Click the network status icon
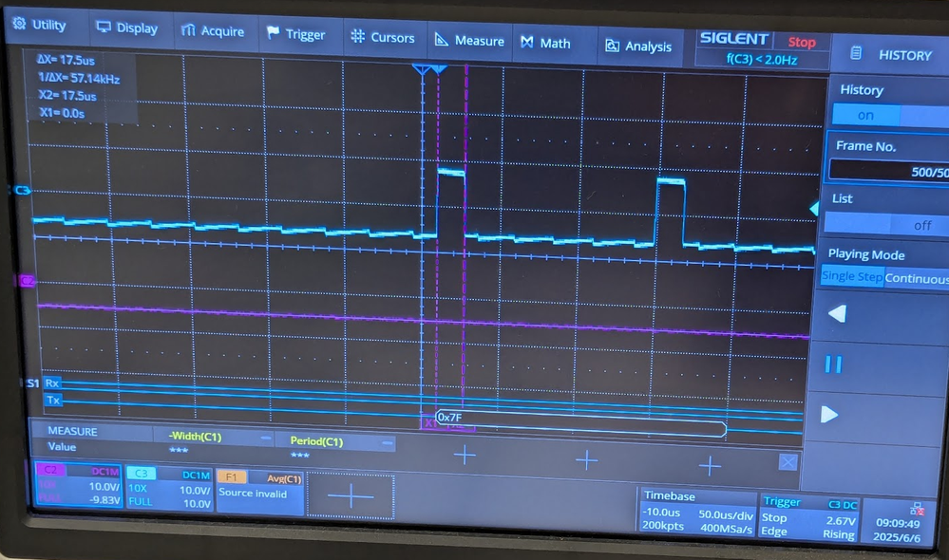This screenshot has height=560, width=949. [x=917, y=509]
